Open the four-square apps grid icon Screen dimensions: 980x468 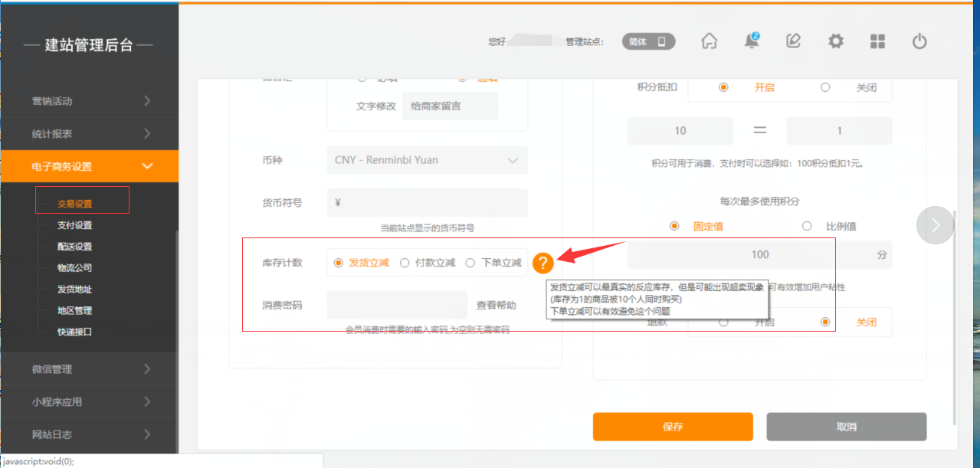pos(877,41)
